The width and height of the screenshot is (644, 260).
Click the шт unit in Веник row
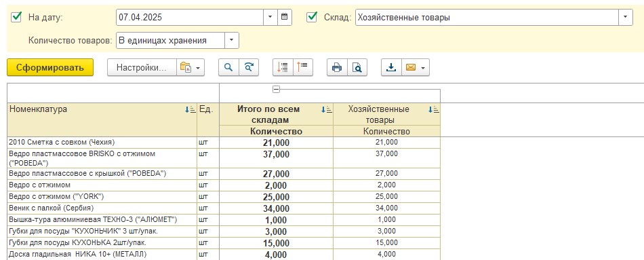tap(203, 208)
